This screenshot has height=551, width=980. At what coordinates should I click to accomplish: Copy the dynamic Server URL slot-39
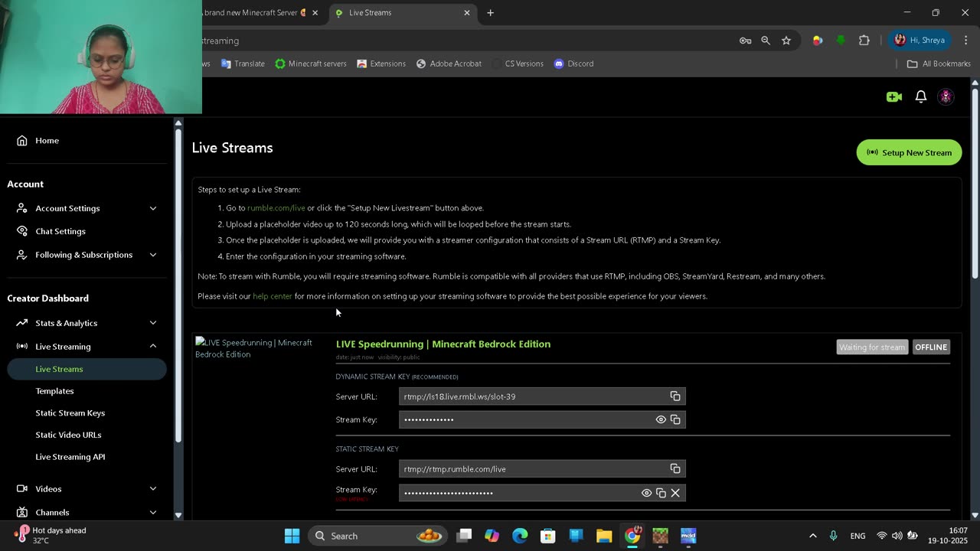click(x=675, y=396)
